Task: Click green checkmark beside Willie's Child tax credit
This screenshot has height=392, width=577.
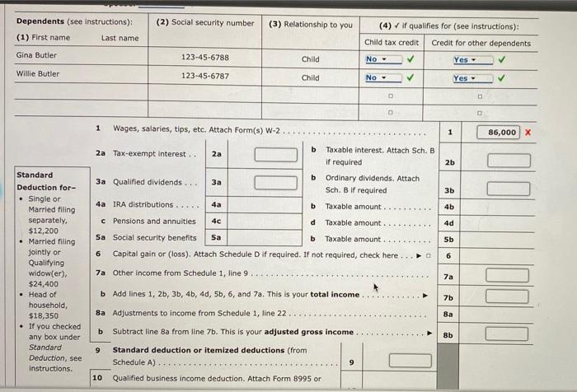Action: 410,77
